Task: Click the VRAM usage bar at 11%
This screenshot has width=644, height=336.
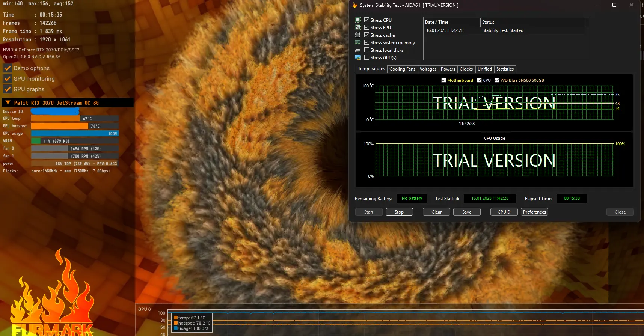Action: coord(75,141)
